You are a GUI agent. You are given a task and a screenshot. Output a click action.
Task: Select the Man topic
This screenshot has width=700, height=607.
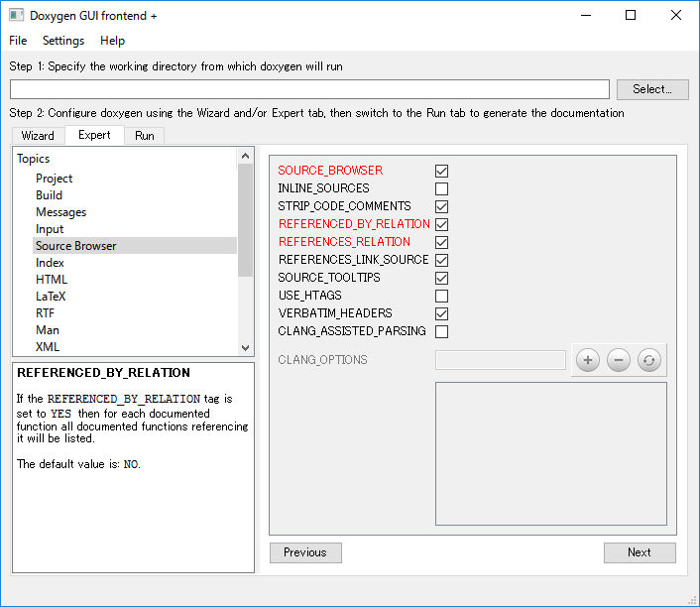[48, 330]
